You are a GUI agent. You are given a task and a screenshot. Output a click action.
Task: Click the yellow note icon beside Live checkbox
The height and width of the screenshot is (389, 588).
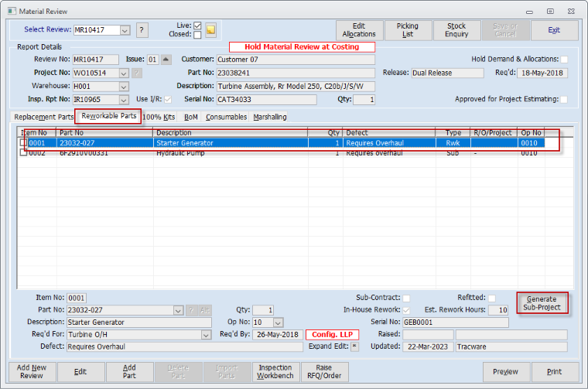(x=210, y=30)
